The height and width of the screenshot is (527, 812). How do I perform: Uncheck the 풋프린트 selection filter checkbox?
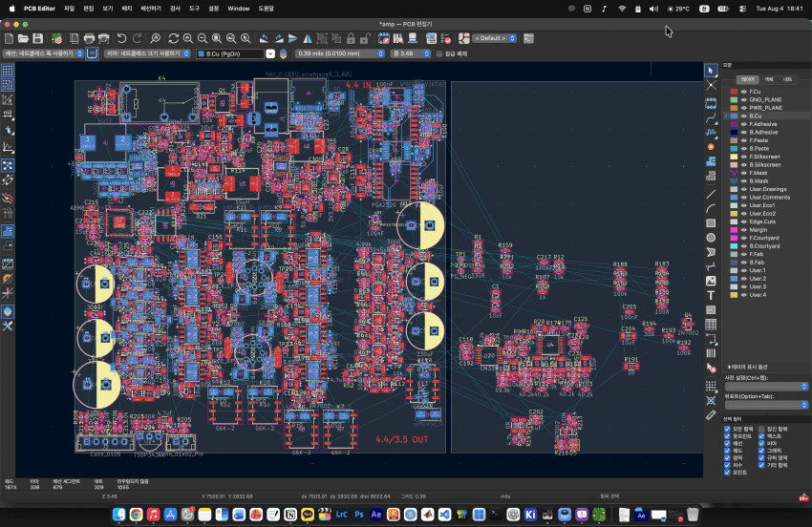tap(727, 436)
